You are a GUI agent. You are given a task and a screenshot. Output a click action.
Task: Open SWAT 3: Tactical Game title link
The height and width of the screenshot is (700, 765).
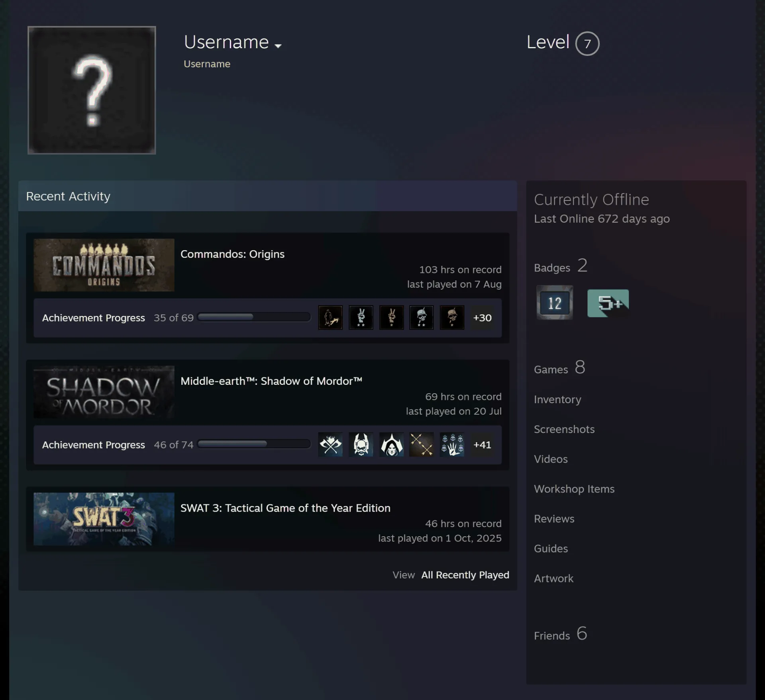(285, 508)
